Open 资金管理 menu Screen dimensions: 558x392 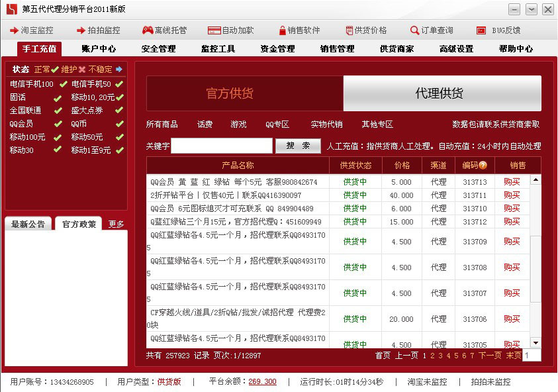click(x=277, y=49)
